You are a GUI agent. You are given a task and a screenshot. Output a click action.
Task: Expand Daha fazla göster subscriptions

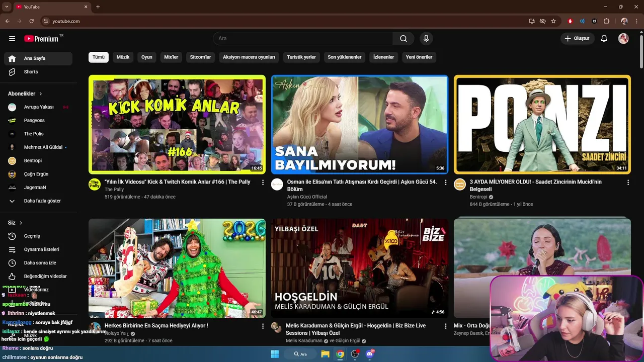38,201
